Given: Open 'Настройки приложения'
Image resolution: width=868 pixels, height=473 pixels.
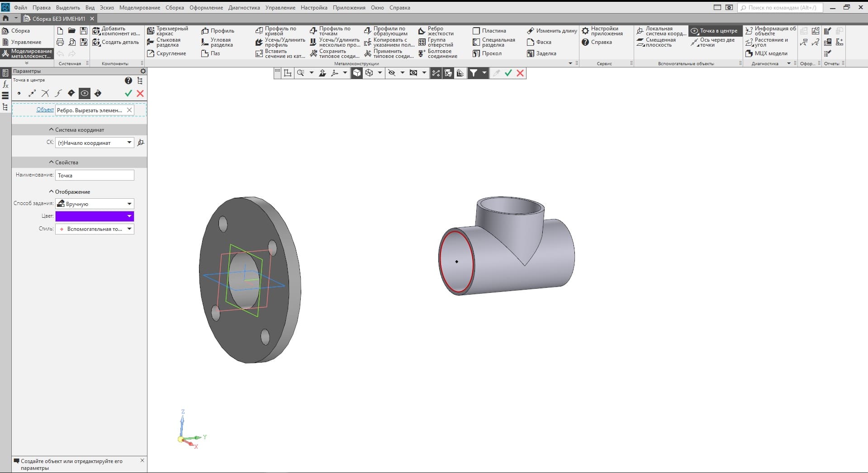Looking at the screenshot, I should 602,31.
